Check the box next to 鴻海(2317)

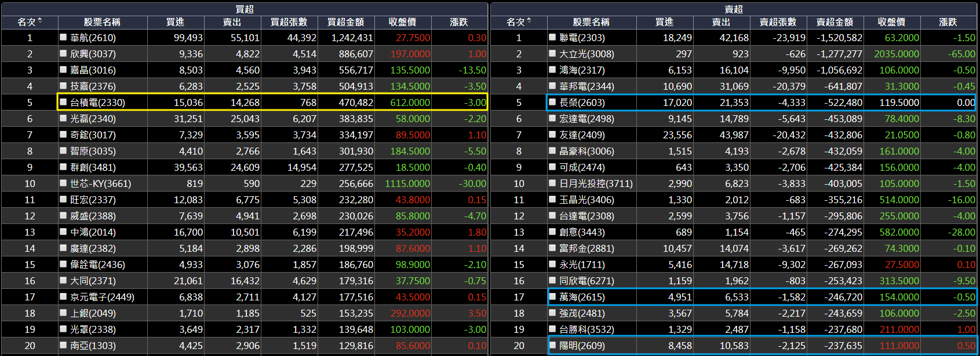point(552,69)
